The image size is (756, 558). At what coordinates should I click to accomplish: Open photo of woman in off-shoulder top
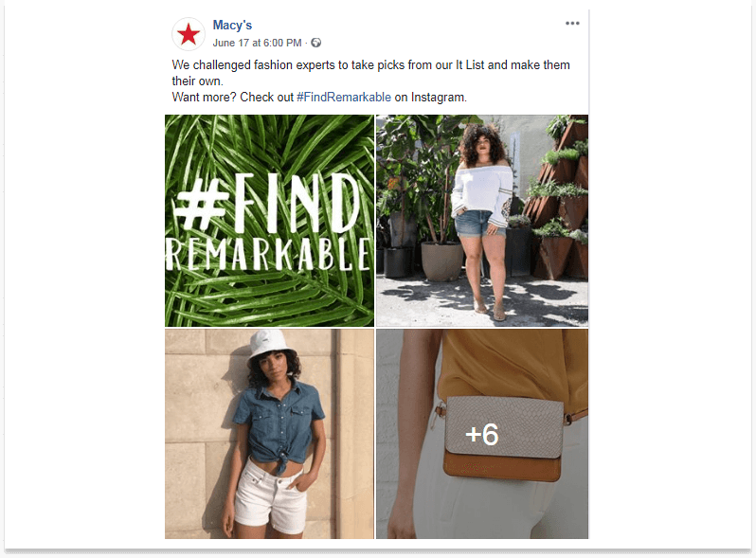(x=482, y=221)
